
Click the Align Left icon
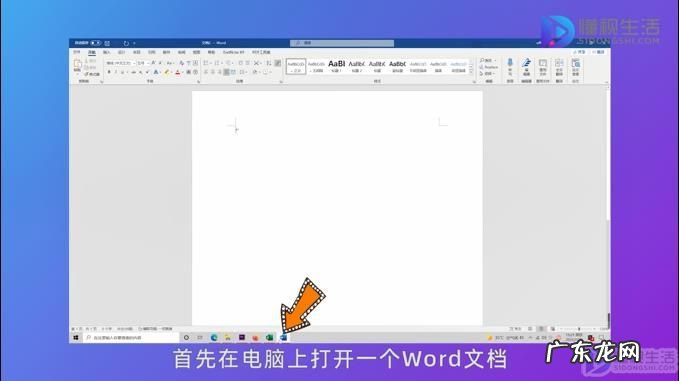pos(206,72)
